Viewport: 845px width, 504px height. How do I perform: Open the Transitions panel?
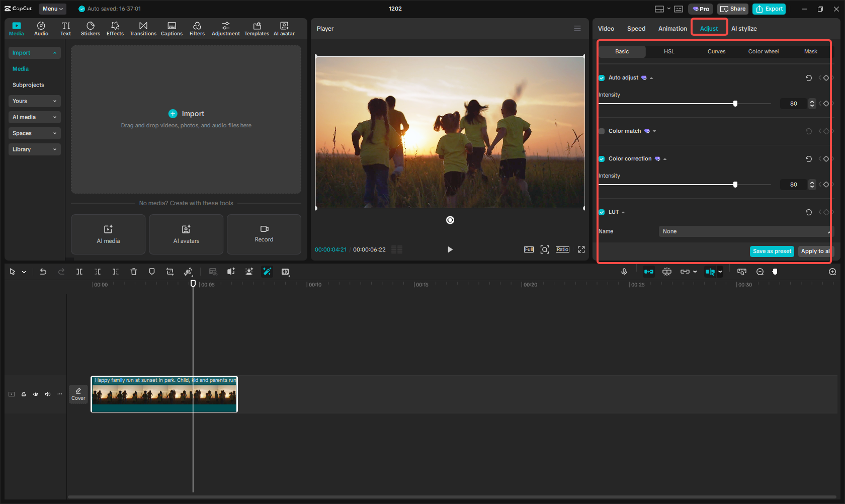pos(143,28)
